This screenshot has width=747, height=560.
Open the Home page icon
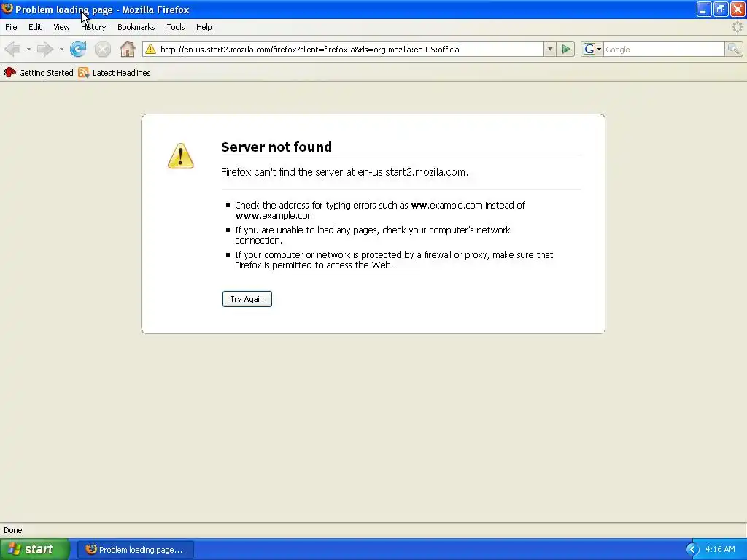pyautogui.click(x=127, y=49)
